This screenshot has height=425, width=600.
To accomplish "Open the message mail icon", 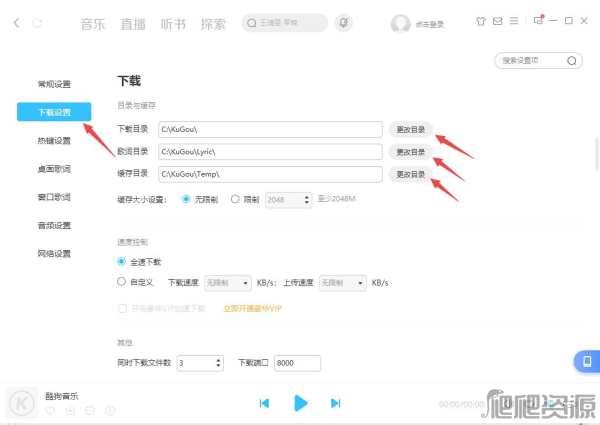I will pos(497,21).
